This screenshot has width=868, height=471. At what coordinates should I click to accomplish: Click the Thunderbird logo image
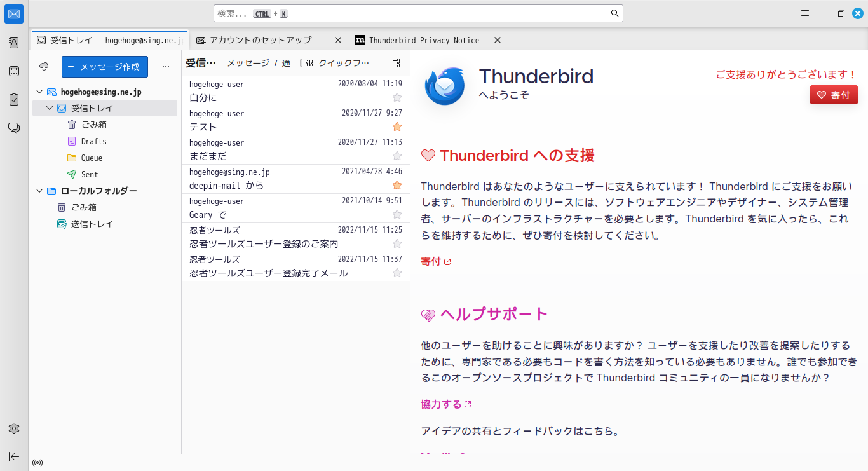point(445,86)
